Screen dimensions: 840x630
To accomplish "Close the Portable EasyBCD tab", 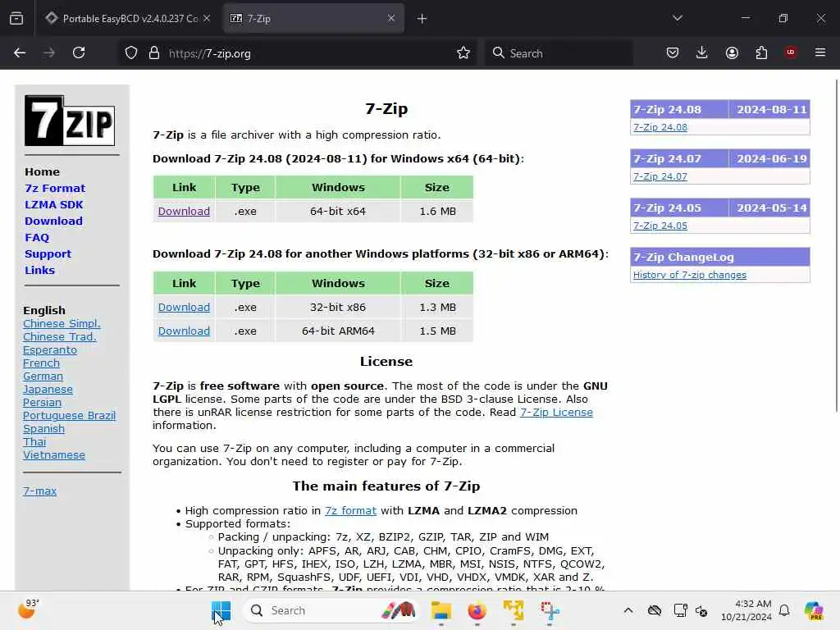I will 207,18.
